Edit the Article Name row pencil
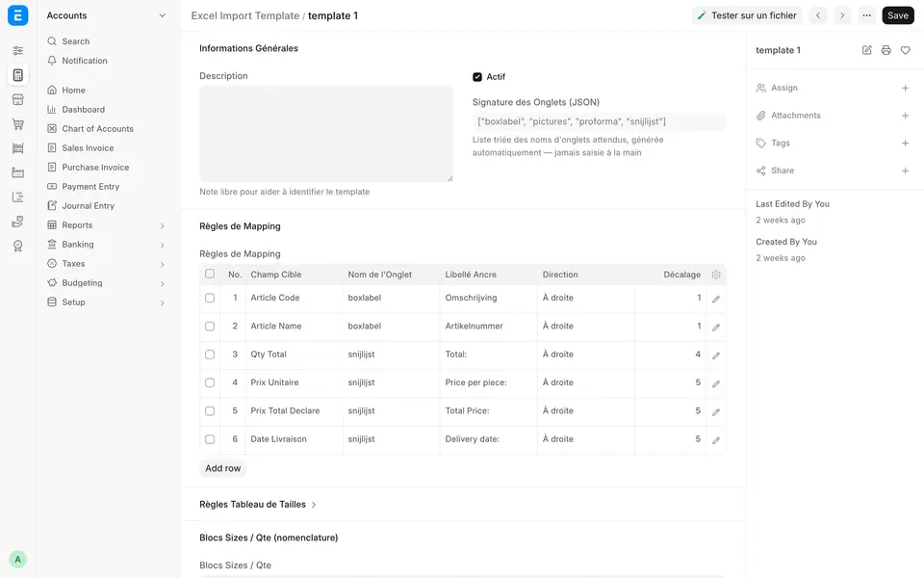 click(716, 328)
